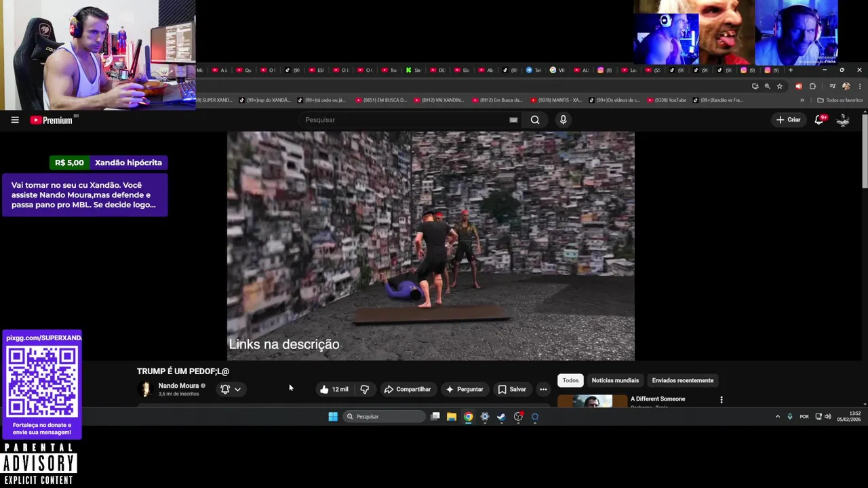Click the magnifier search button
Image resolution: width=868 pixels, height=488 pixels.
tap(535, 120)
